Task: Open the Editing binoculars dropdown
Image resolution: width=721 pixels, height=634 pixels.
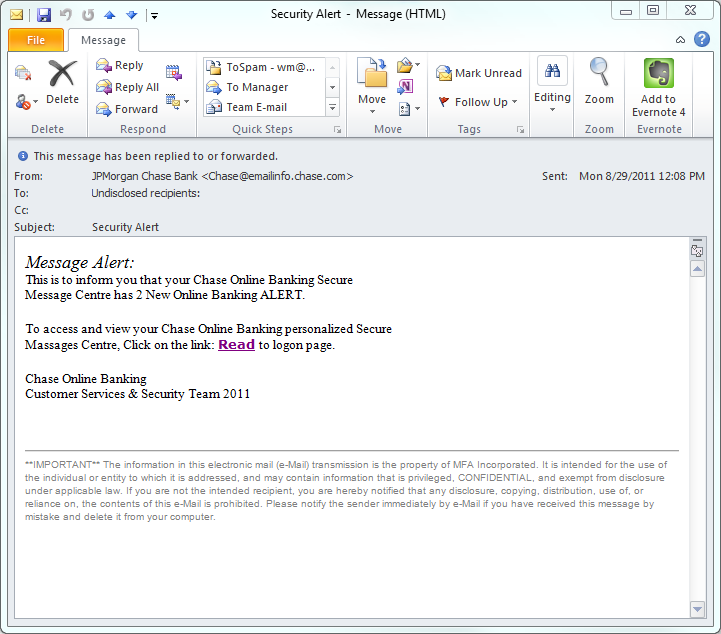Action: (552, 85)
